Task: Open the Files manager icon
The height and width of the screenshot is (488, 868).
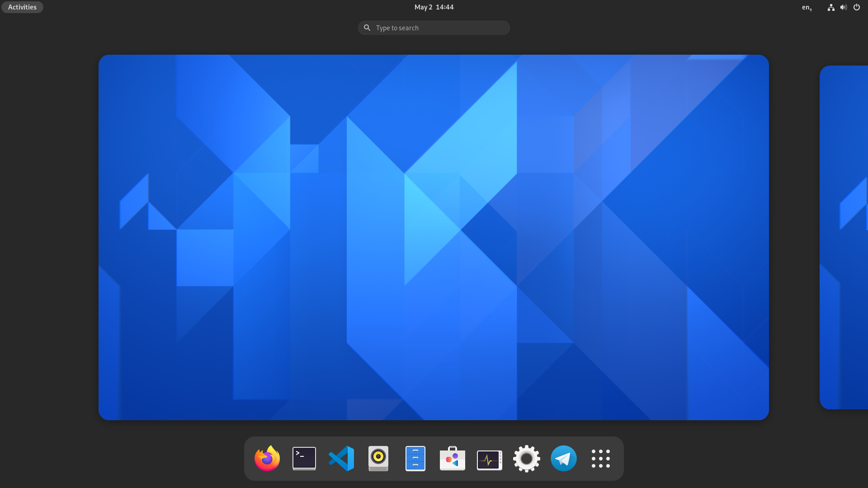Action: (x=415, y=459)
